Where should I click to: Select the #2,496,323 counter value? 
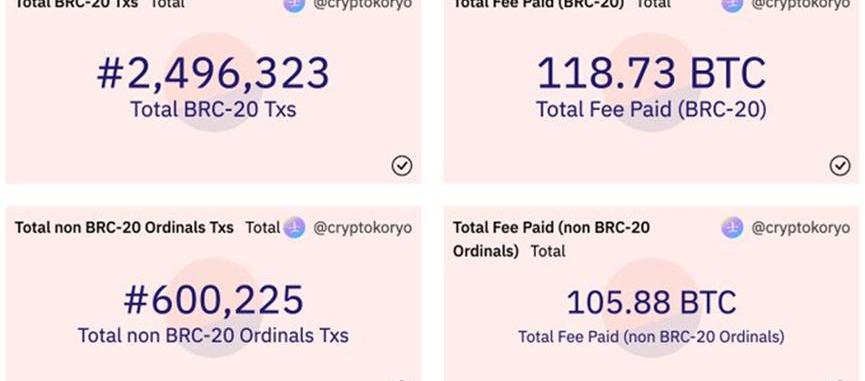click(x=213, y=73)
